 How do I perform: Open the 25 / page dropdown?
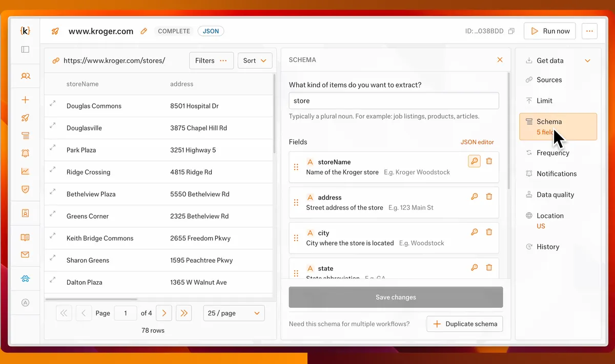(x=234, y=313)
